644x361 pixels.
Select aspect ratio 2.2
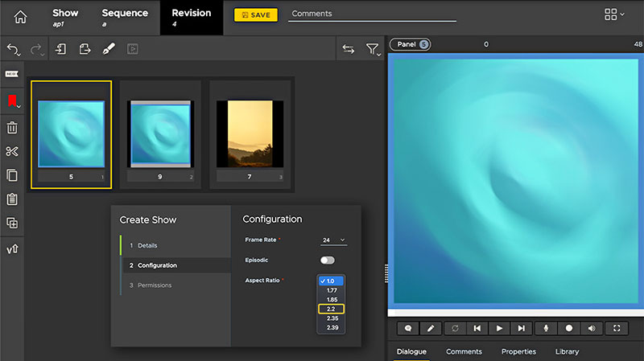click(x=331, y=309)
